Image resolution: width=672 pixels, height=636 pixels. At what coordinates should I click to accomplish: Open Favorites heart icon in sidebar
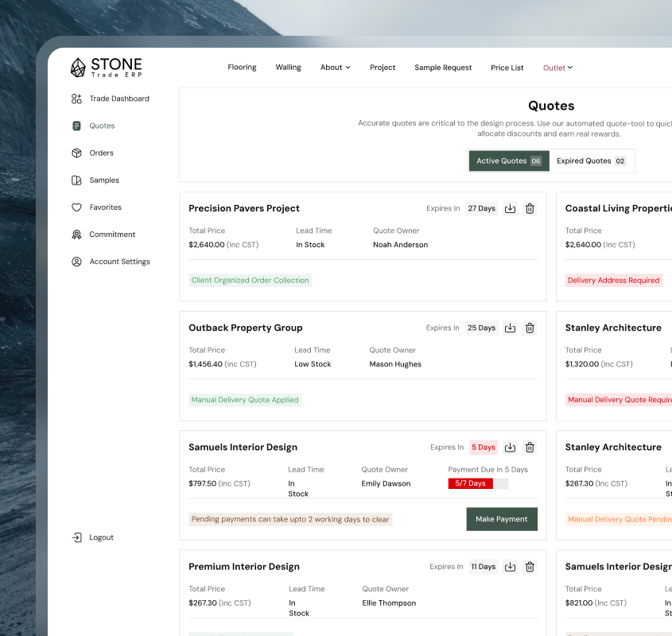77,207
